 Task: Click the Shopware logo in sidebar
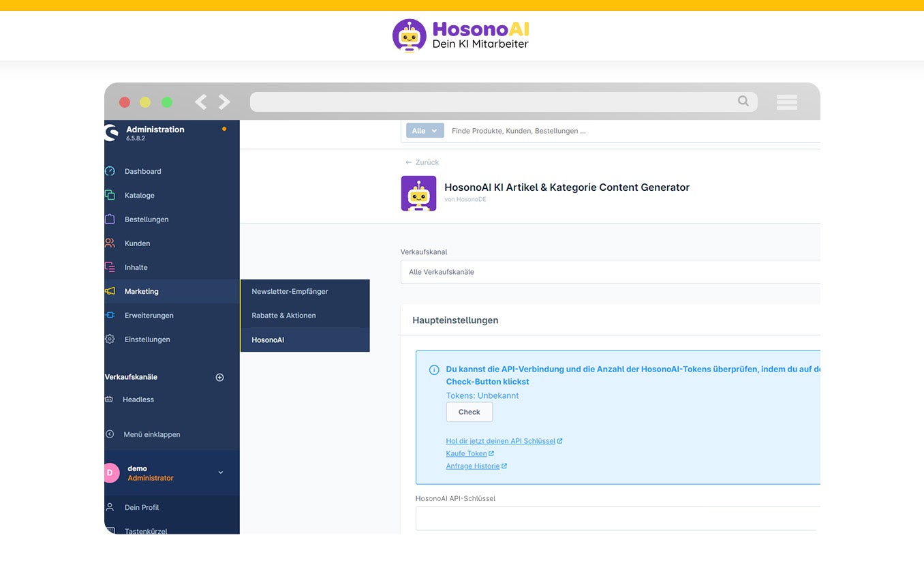pos(111,133)
